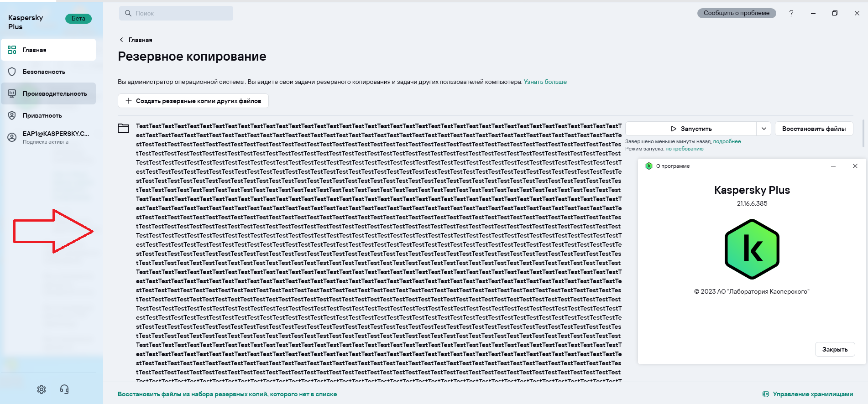Image resolution: width=868 pixels, height=404 pixels.
Task: Click the copyright text in О программе
Action: click(x=752, y=291)
